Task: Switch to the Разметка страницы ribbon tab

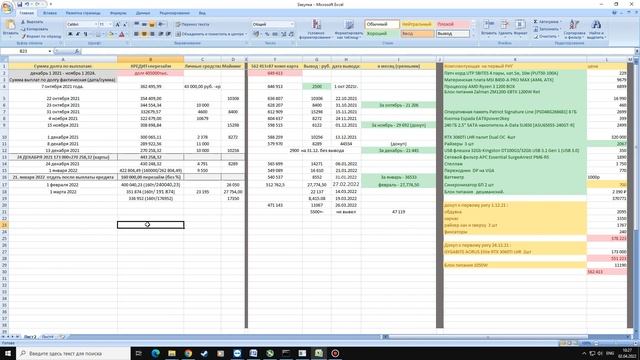Action: coord(83,13)
